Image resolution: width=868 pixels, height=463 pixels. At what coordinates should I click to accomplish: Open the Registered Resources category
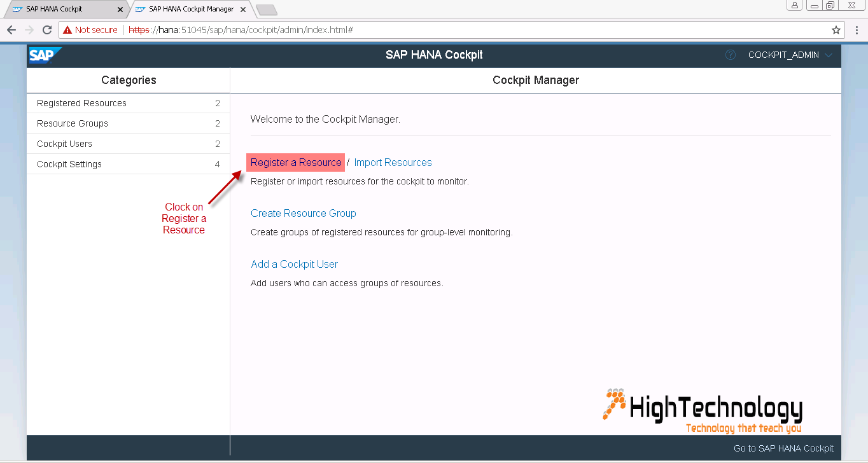point(128,103)
